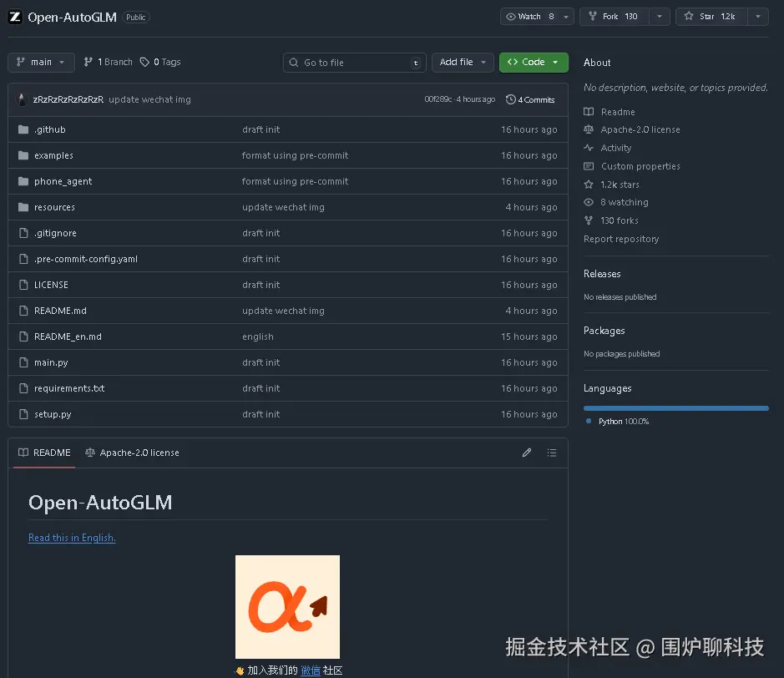This screenshot has height=678, width=784.
Task: Open the Releases heading link
Action: [x=602, y=274]
